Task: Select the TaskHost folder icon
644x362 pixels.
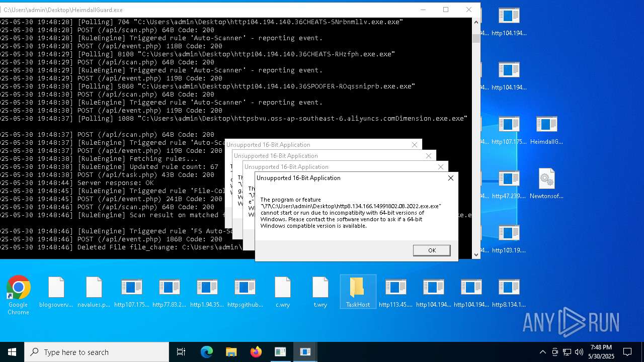Action: click(358, 292)
